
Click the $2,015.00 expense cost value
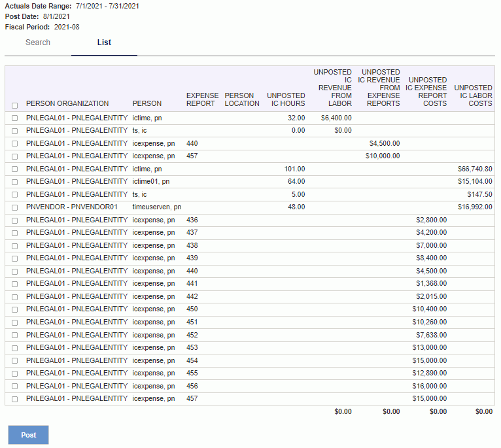(432, 296)
